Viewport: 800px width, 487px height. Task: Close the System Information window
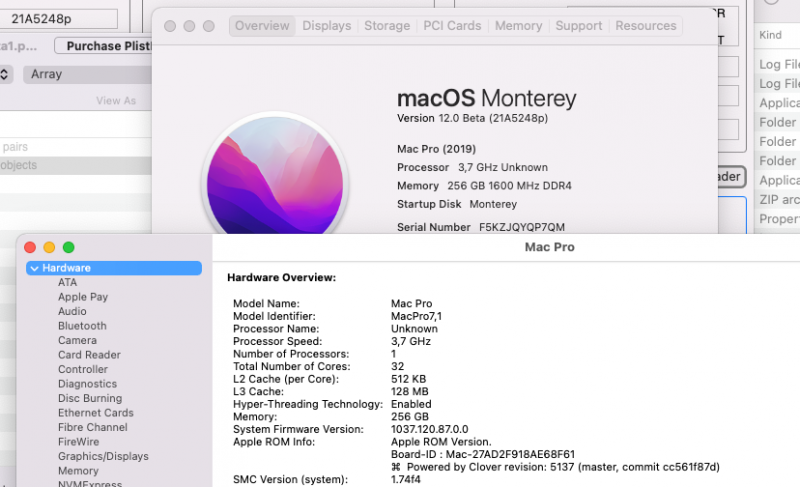pyautogui.click(x=30, y=247)
